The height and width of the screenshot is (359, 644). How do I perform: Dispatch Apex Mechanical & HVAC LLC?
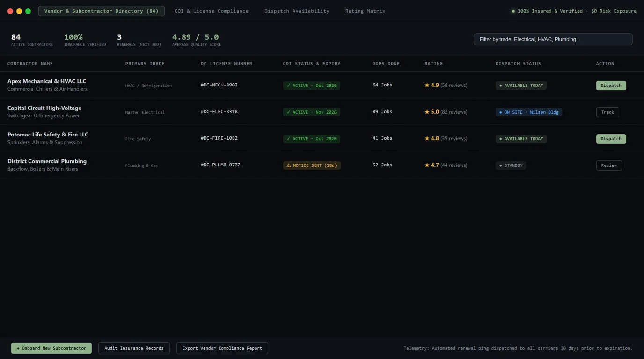pos(611,86)
